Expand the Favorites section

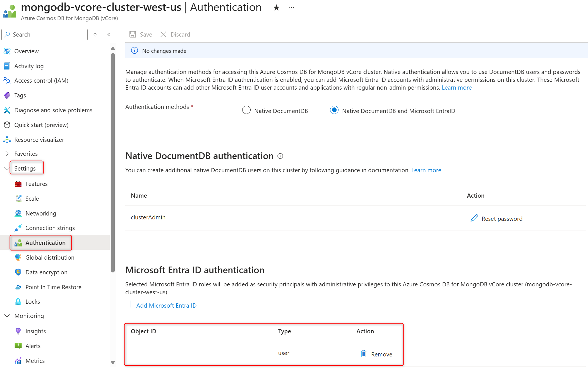(x=7, y=154)
